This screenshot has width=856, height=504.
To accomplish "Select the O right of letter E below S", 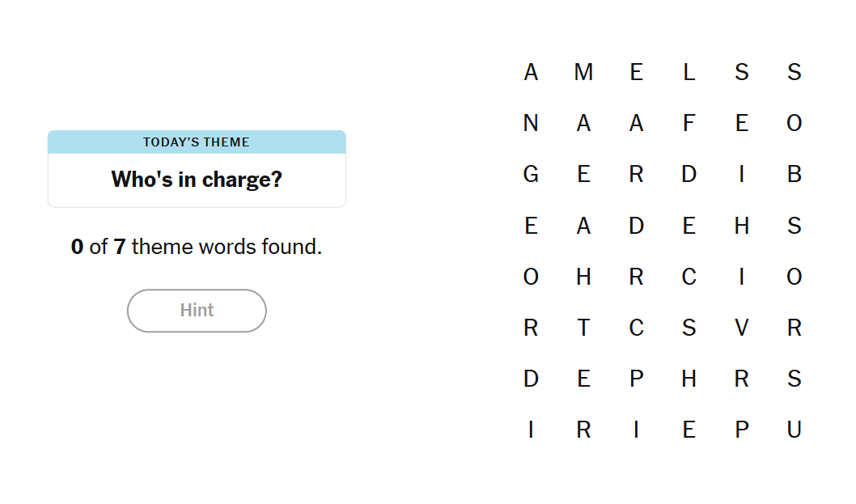I will click(x=794, y=124).
